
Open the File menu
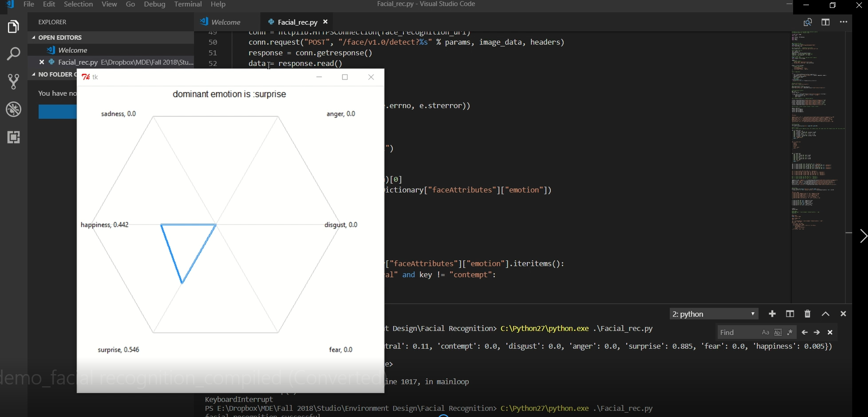click(x=29, y=4)
